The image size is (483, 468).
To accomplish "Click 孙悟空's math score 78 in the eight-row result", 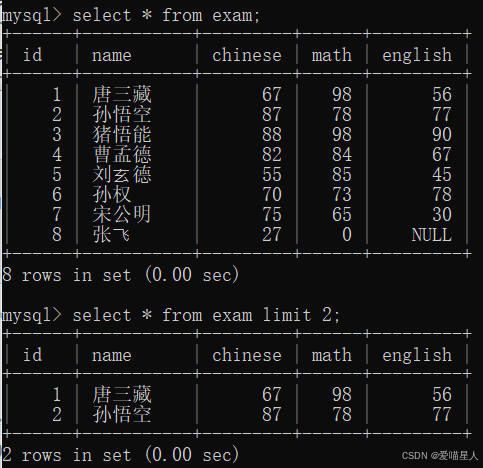I will (x=342, y=115).
